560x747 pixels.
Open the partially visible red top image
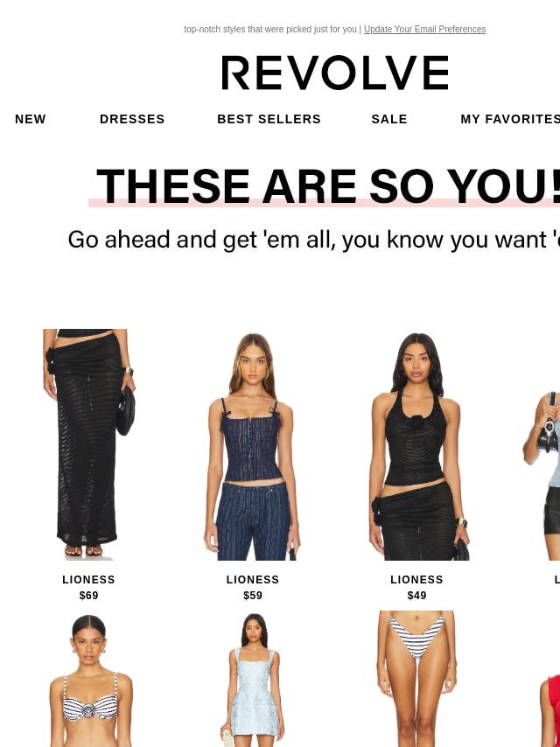550,710
